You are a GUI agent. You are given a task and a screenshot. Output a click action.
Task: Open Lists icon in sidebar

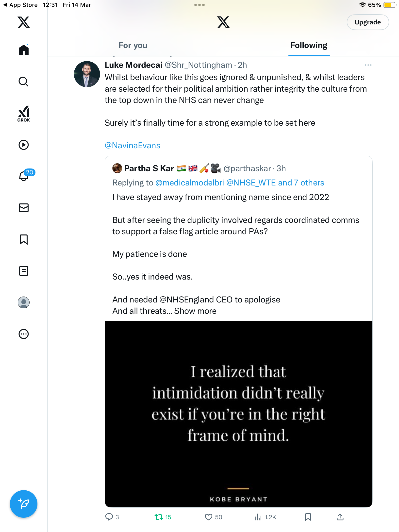coord(24,271)
